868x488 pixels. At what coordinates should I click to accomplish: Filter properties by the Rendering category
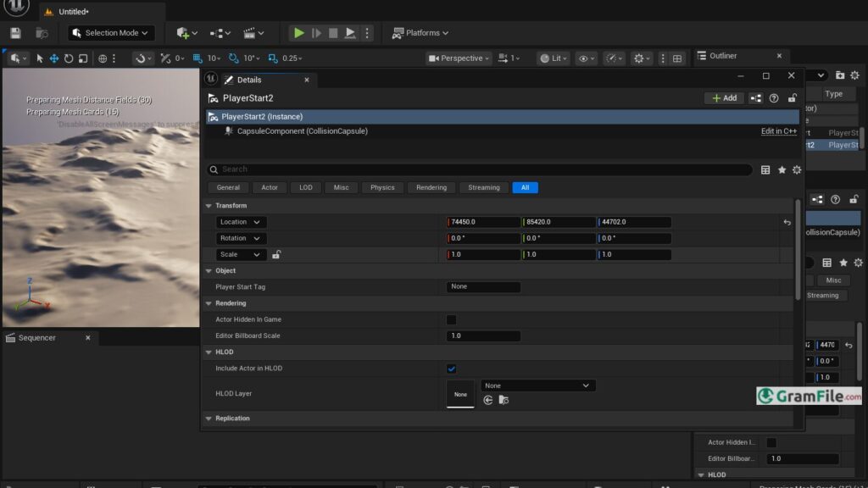pyautogui.click(x=431, y=187)
